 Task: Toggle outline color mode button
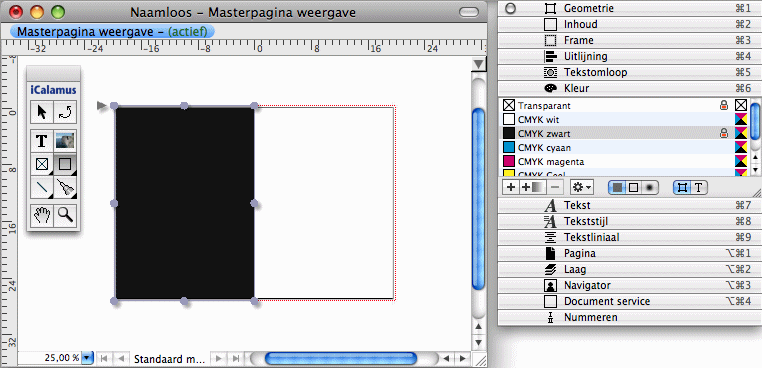click(633, 187)
